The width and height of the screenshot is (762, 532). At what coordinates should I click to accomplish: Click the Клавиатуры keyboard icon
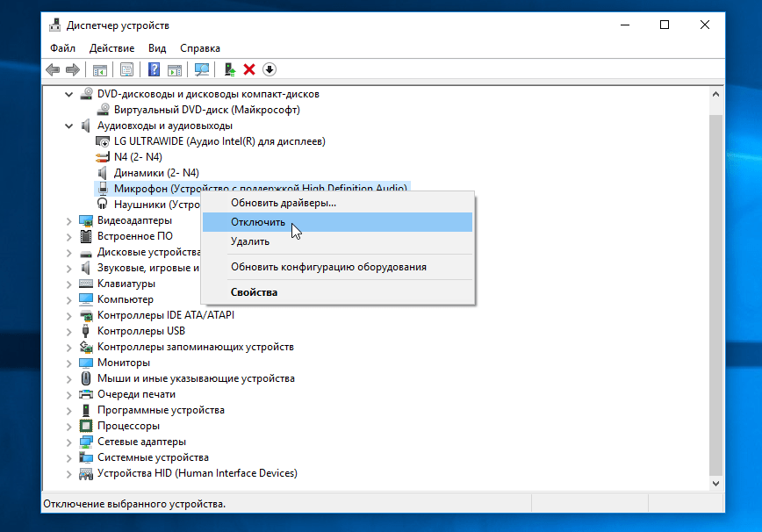[x=86, y=284]
